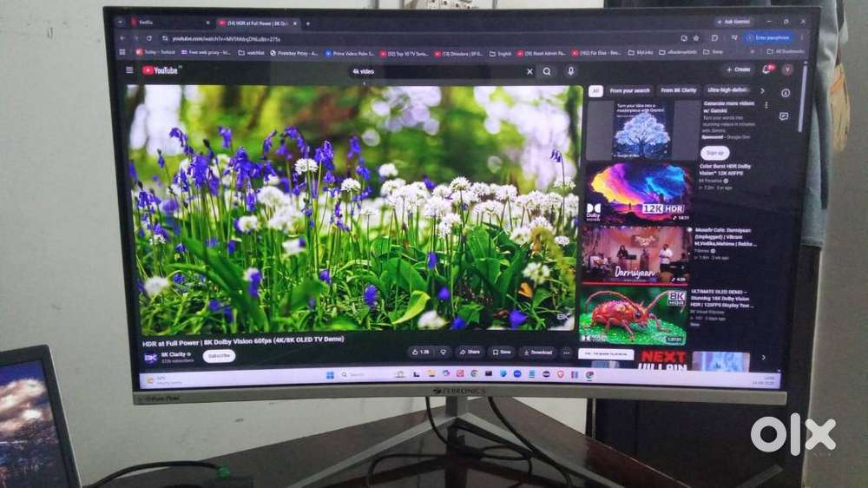Open the Gemini sponsored ad thumbnail
This screenshot has width=868, height=488.
tap(642, 131)
